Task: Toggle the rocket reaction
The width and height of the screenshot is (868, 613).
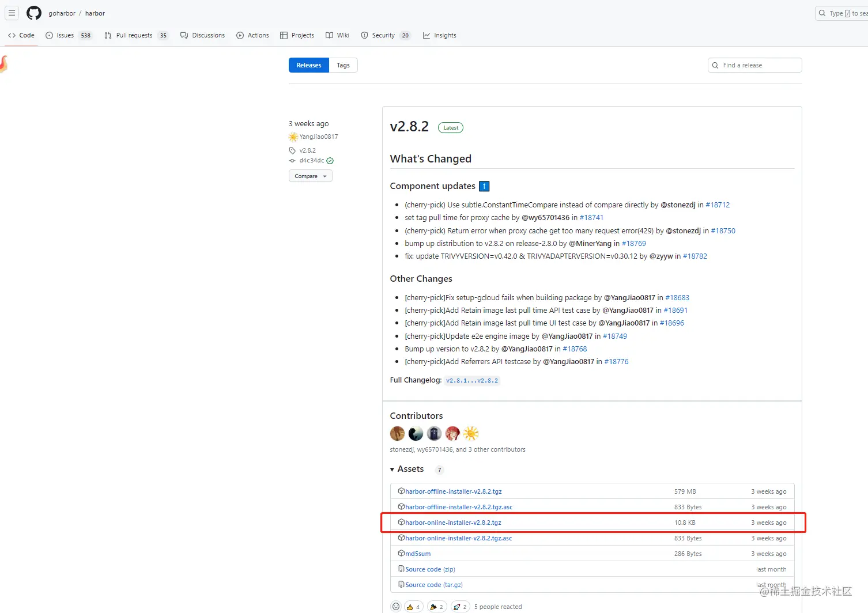Action: coord(460,607)
